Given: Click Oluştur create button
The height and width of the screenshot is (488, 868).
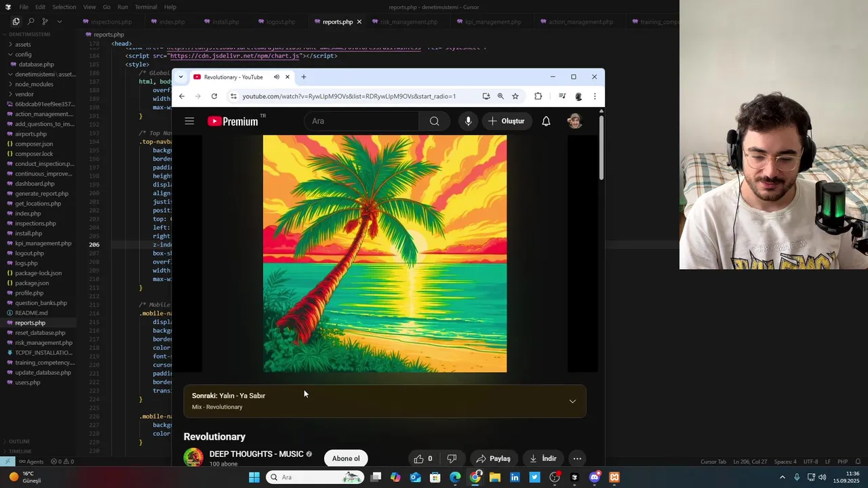Looking at the screenshot, I should coord(507,121).
